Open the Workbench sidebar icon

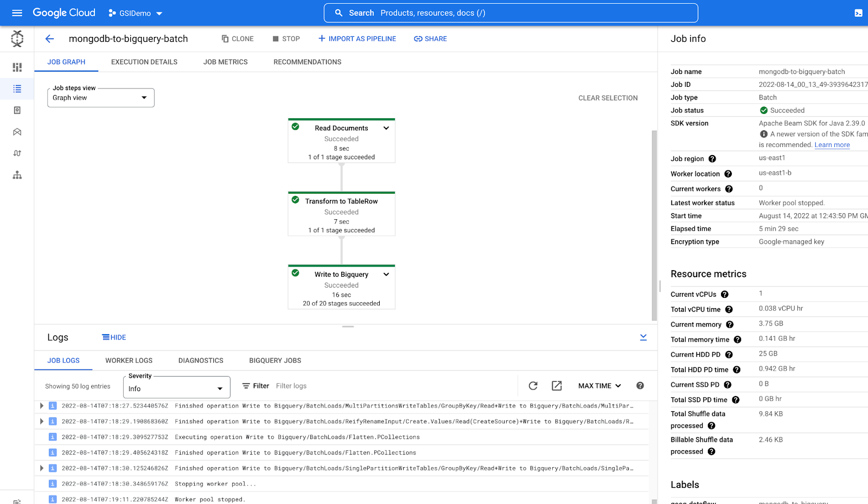[17, 132]
